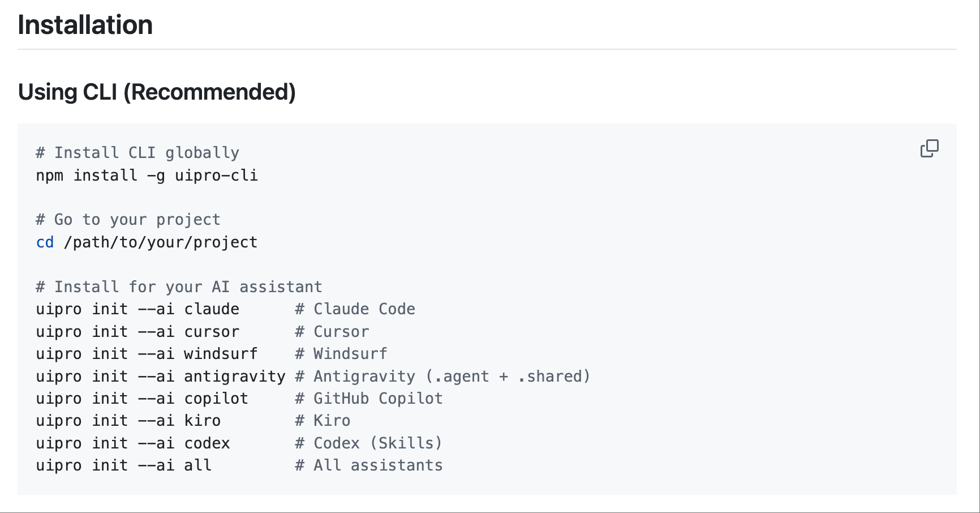
Task: Click the 'uipro init --ai all' command
Action: tap(123, 465)
